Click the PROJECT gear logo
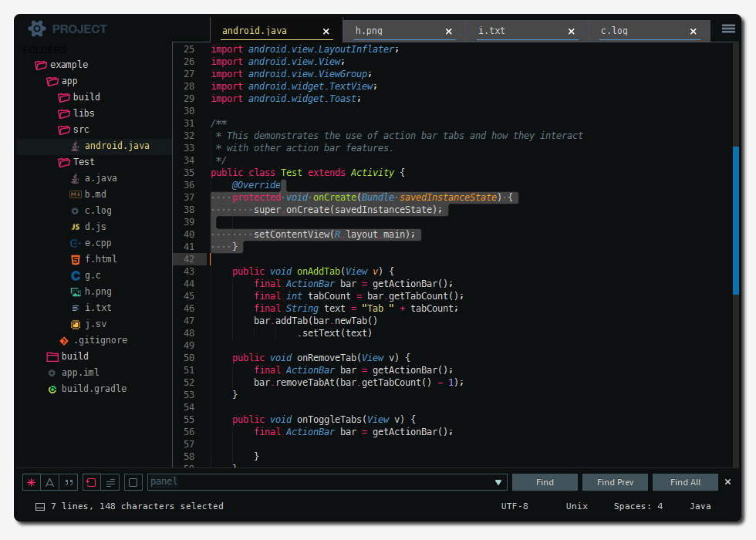 point(36,29)
